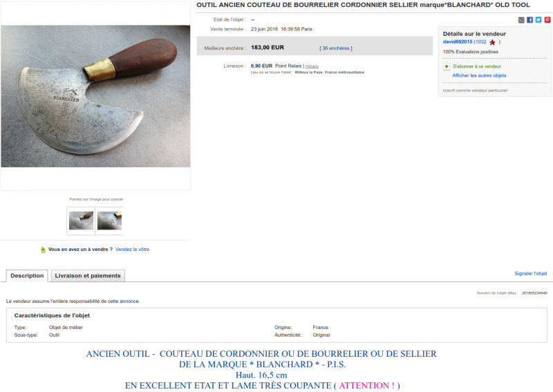
Task: Pin listing on Pinterest
Action: coord(547,20)
